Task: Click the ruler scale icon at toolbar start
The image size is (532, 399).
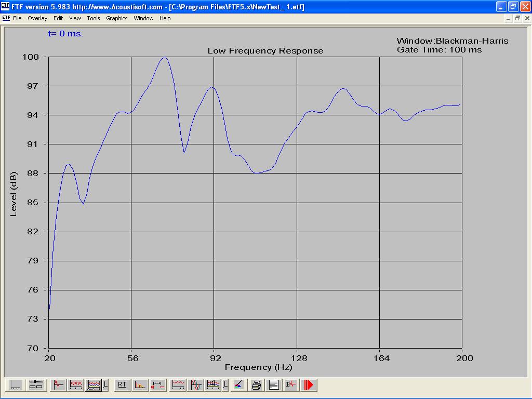Action: [x=16, y=385]
